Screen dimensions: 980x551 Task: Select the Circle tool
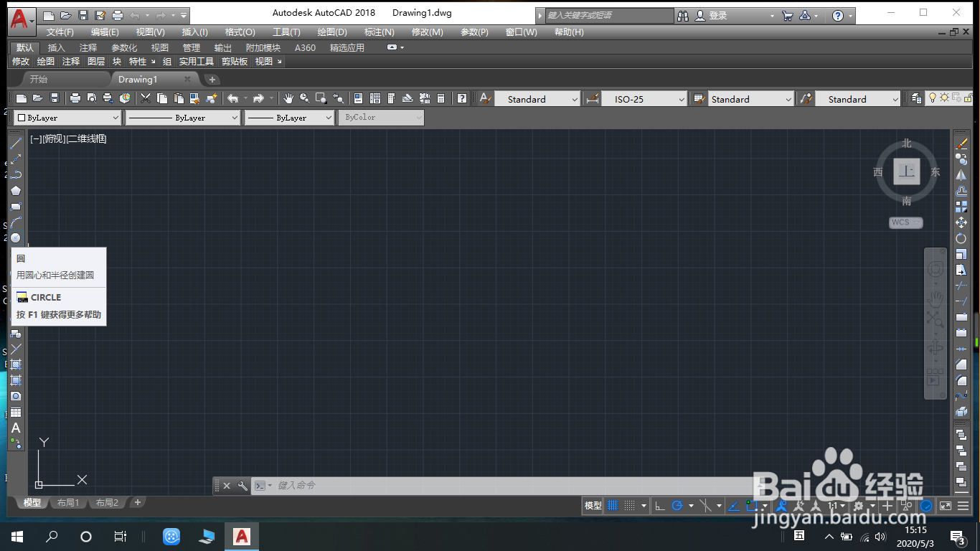[16, 237]
